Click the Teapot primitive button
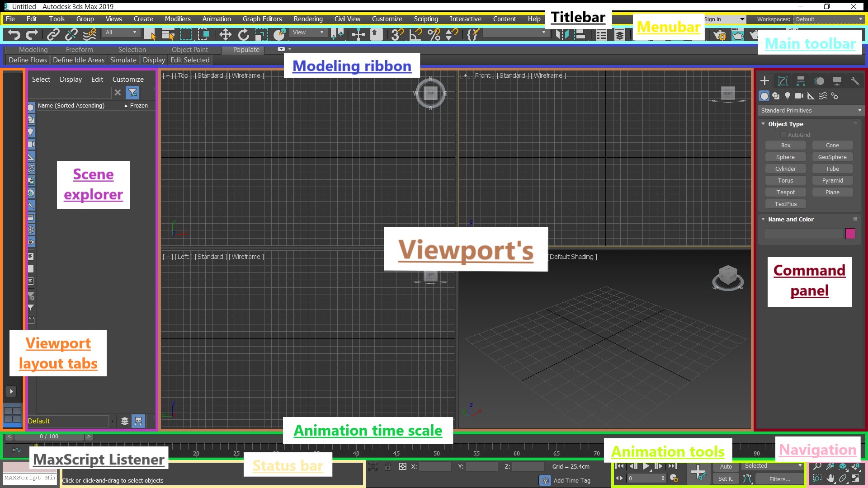868x488 pixels. tap(785, 192)
